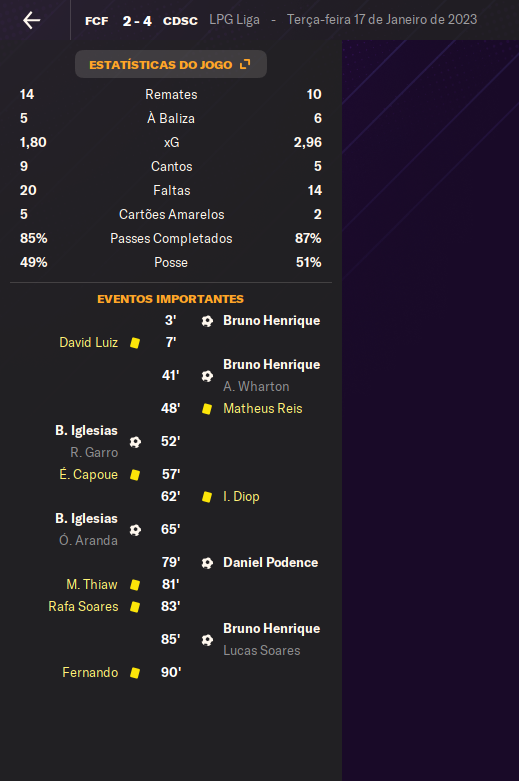
Task: Click the goal ball icon at 41'
Action: pos(207,376)
